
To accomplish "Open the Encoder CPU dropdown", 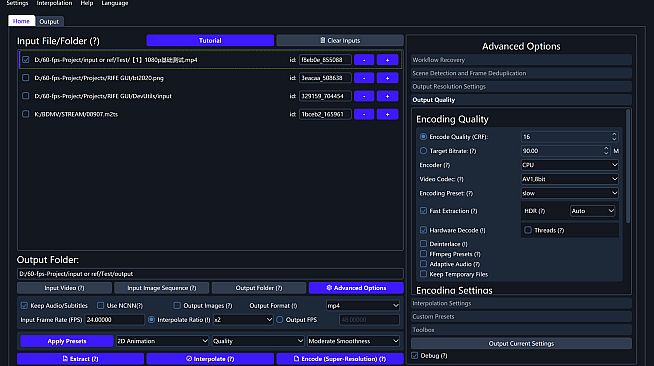I will pos(570,165).
